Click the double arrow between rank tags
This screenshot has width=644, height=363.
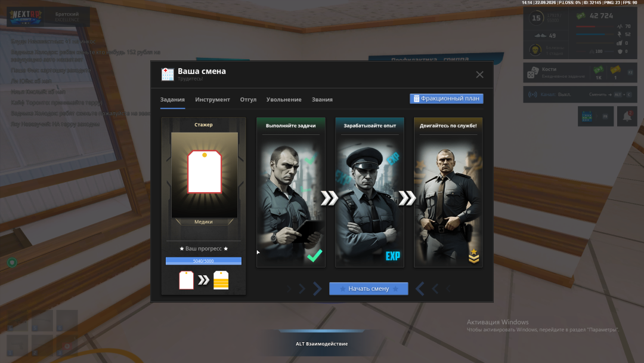pyautogui.click(x=204, y=281)
